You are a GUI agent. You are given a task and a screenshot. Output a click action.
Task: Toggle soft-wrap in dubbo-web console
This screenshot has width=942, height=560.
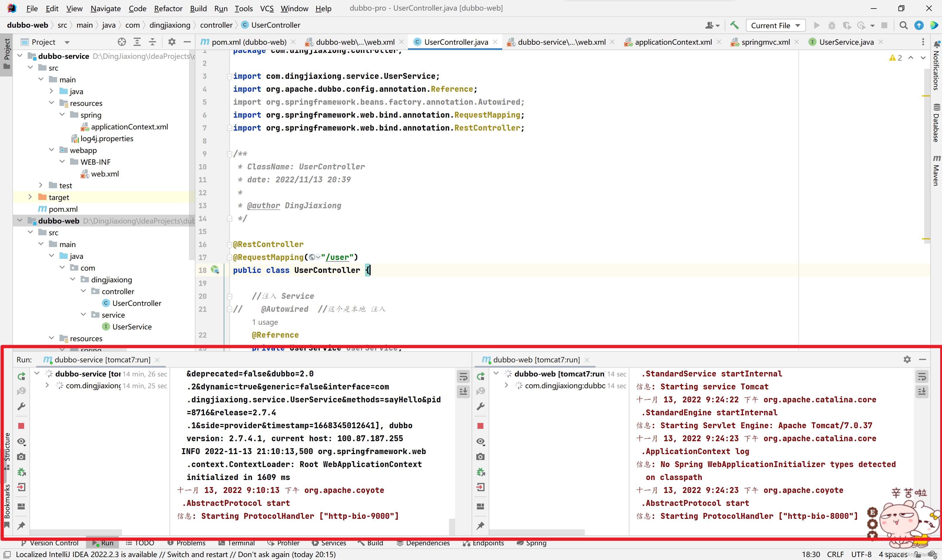(x=922, y=376)
